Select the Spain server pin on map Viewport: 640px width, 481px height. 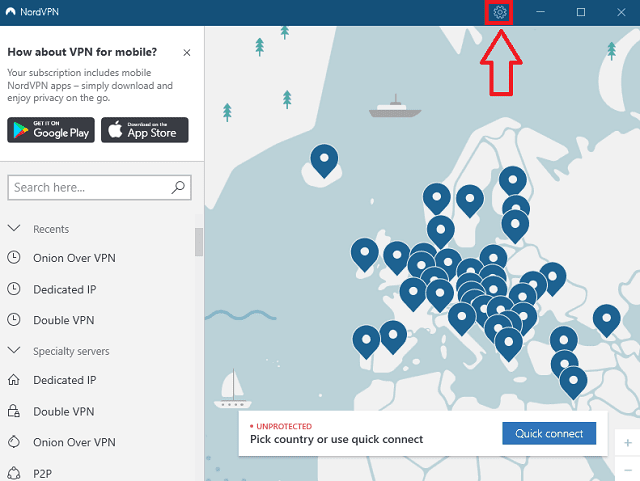pyautogui.click(x=393, y=336)
